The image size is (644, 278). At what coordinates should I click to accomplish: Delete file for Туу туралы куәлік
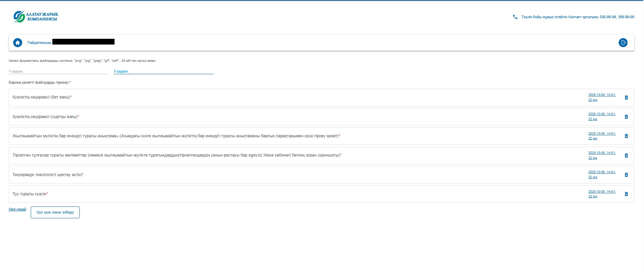626,194
